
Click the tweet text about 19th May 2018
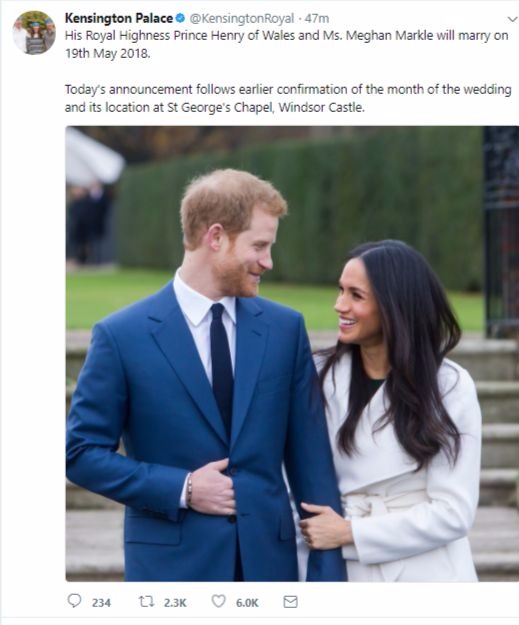tap(287, 44)
